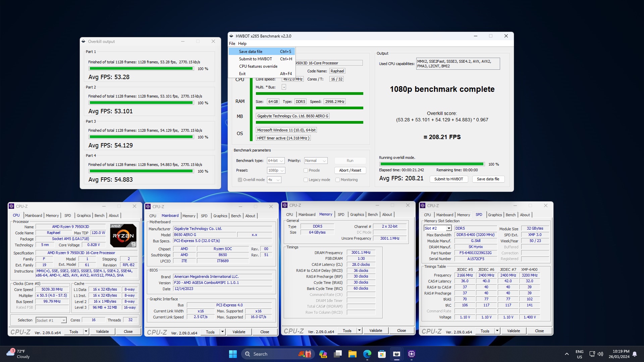Click Validate in CPU-Z Memory window
The image size is (644, 362).
point(375,330)
